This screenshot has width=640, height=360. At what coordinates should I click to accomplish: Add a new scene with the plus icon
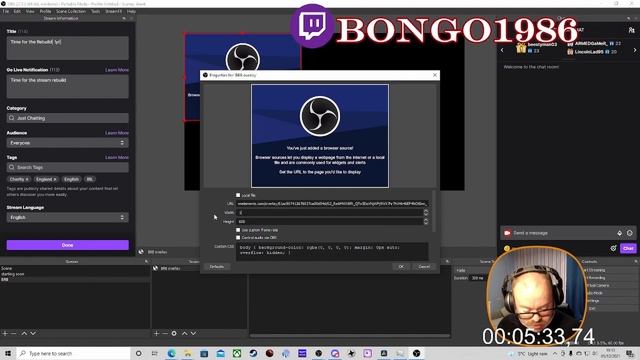coord(5,333)
